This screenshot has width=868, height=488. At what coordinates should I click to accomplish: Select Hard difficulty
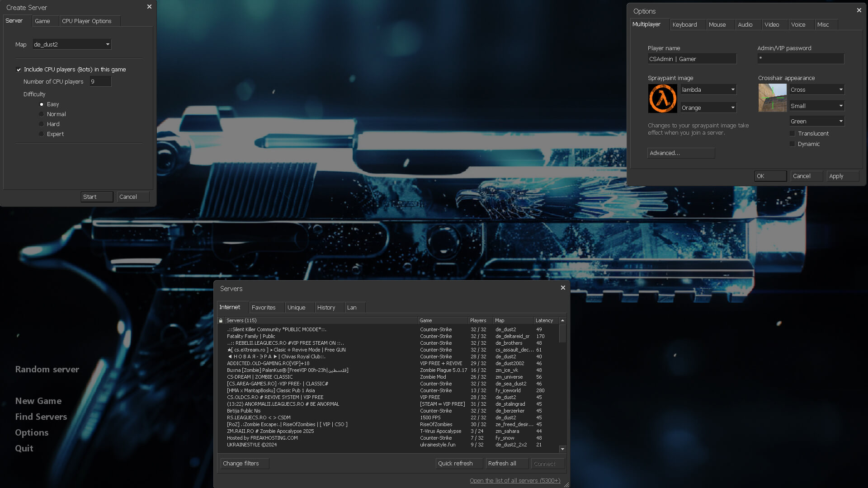click(42, 124)
